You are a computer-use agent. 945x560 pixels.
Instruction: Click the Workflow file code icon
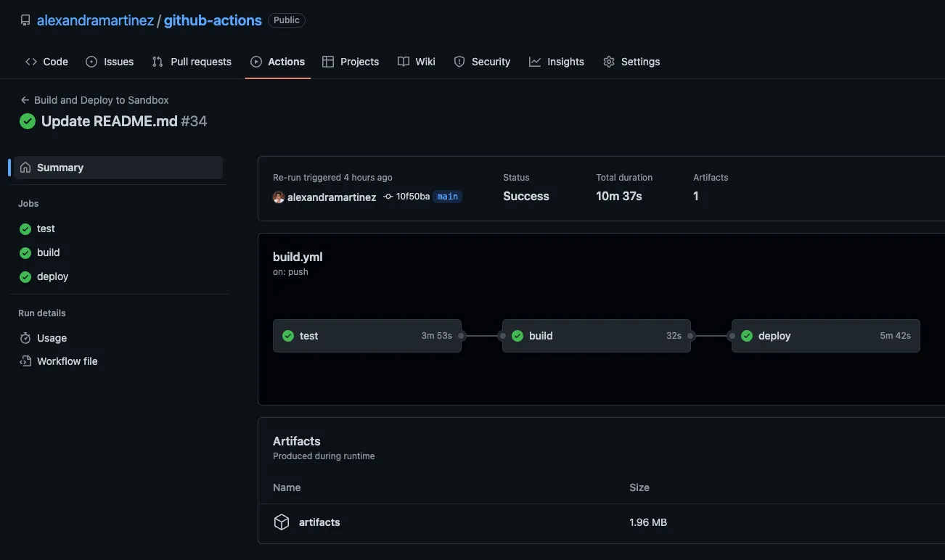click(x=25, y=361)
